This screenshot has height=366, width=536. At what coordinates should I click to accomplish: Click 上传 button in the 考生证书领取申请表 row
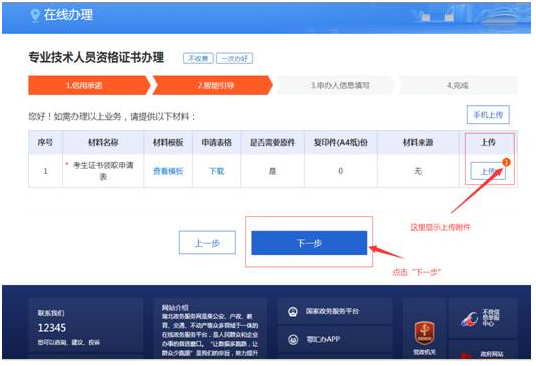click(488, 171)
